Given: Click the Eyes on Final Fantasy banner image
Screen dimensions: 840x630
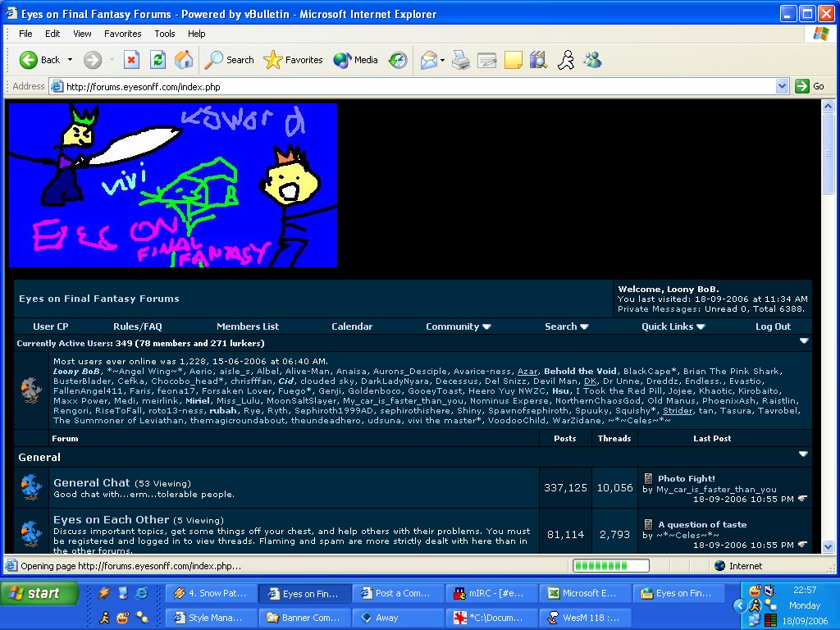Looking at the screenshot, I should (x=173, y=185).
